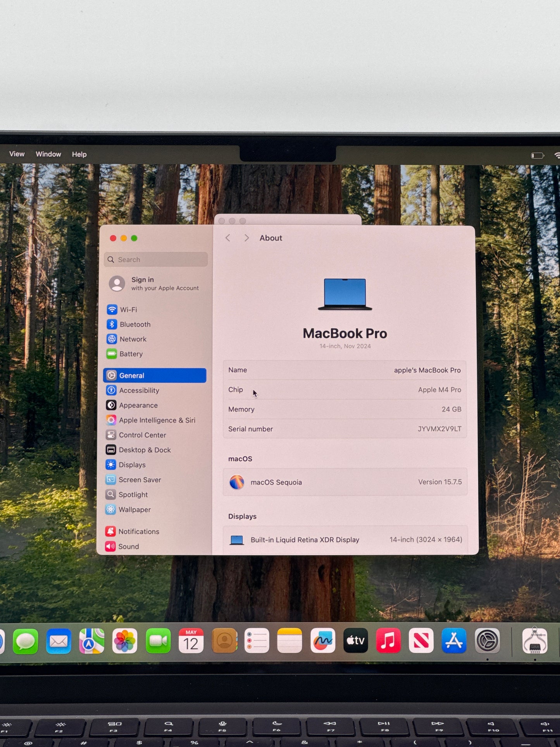Open the Notes app in Dock
Viewport: 560px width, 747px height.
click(x=289, y=641)
